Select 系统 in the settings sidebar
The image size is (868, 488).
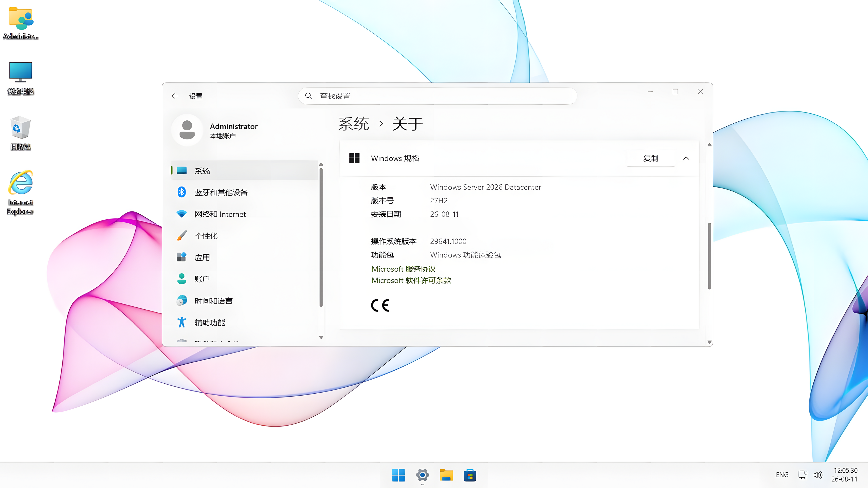pos(244,171)
